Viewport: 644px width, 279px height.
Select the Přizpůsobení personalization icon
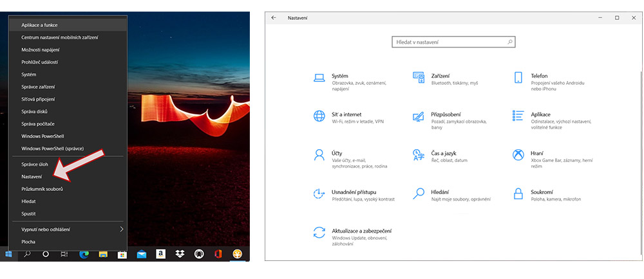[419, 116]
